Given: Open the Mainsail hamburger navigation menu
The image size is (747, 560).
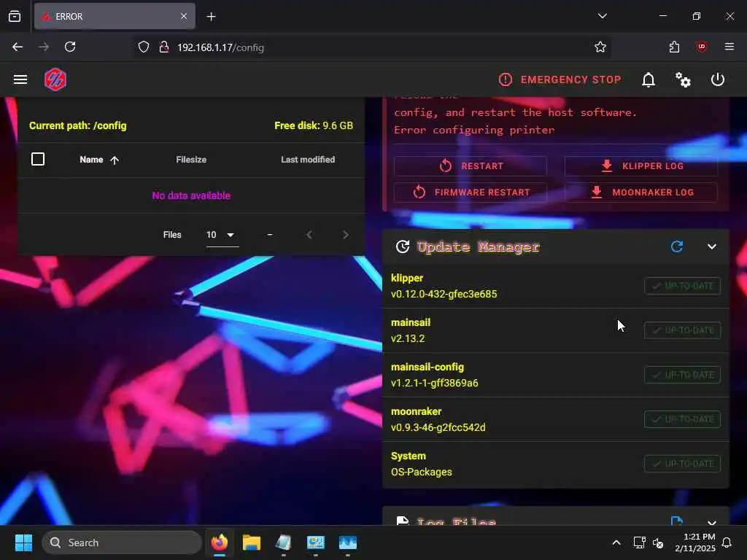Looking at the screenshot, I should (20, 79).
